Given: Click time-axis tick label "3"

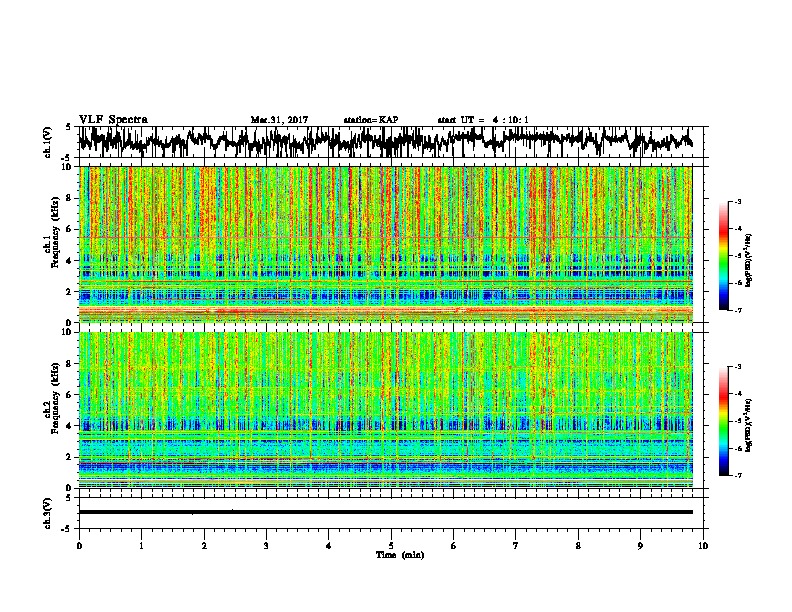Looking at the screenshot, I should tap(266, 546).
